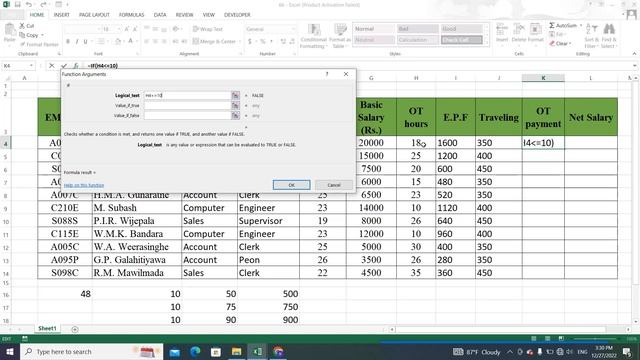Adjust the zoom slider in status bar
640x360 pixels.
[595, 338]
